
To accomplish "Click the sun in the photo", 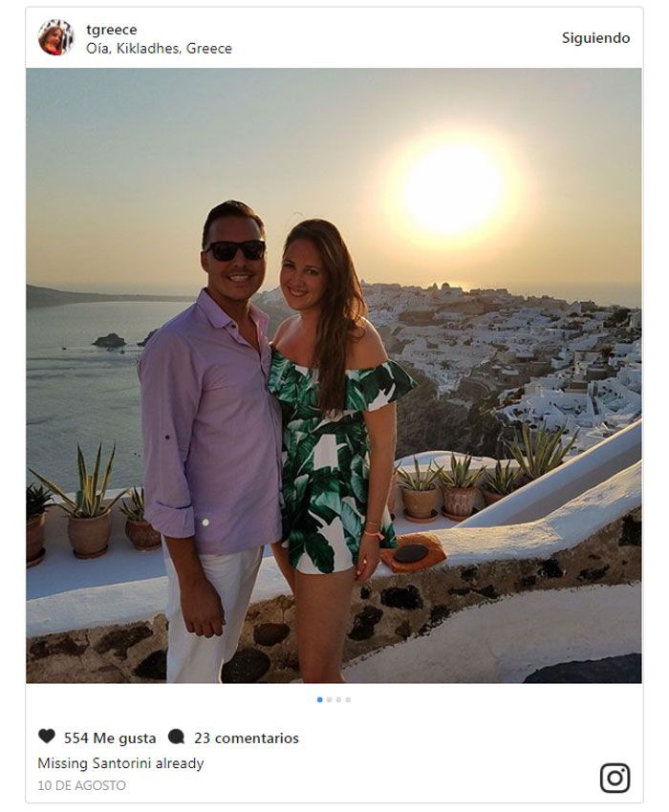I will (452, 189).
